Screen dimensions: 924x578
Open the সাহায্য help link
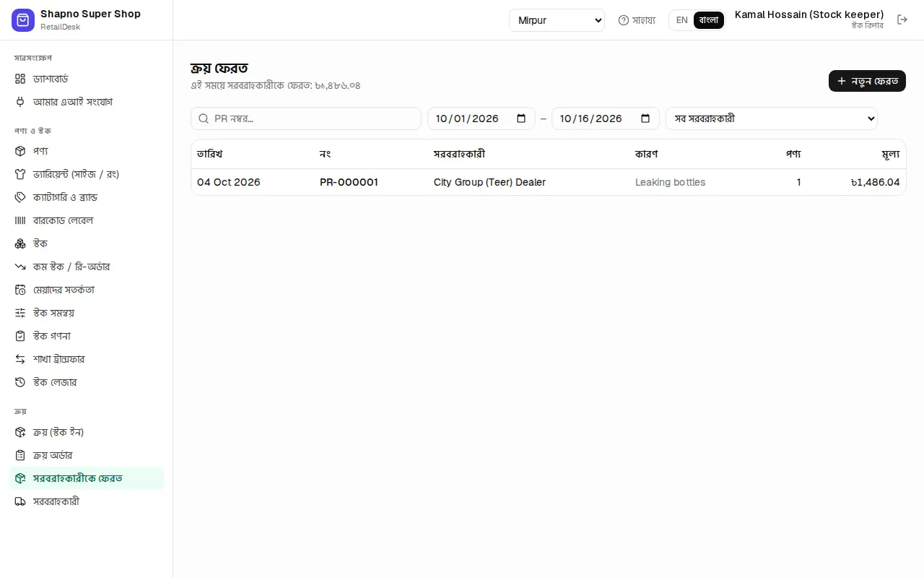click(x=637, y=20)
